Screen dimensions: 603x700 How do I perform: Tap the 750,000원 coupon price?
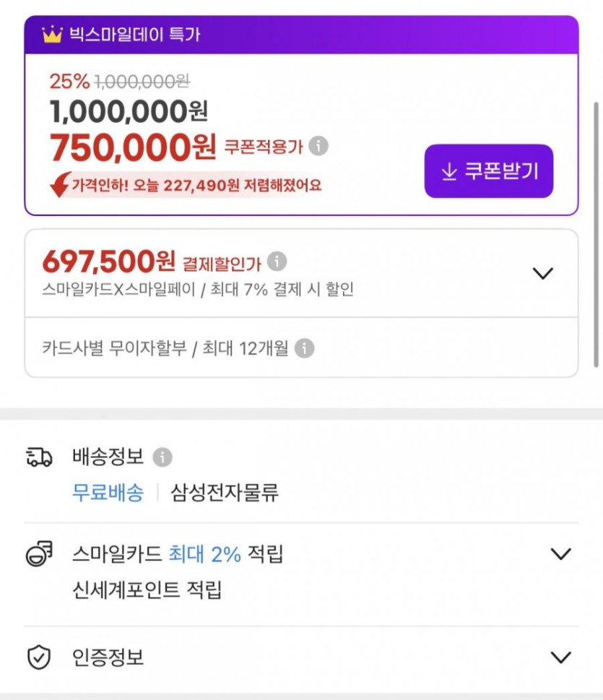(x=133, y=148)
